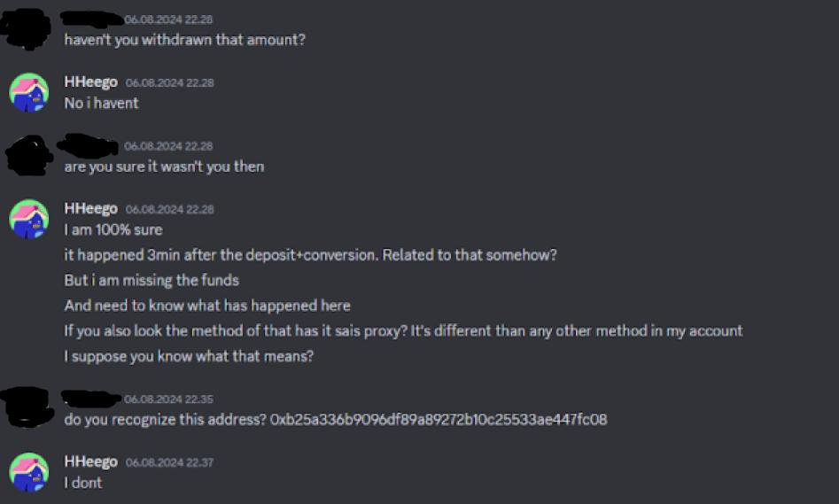Select the message mentioning deposit+conversion
Image resolution: width=839 pixels, height=504 pixels.
310,255
